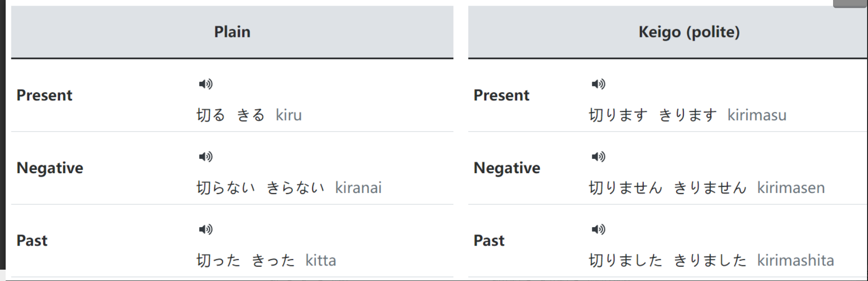Click the romaji kirimasen
This screenshot has height=281, width=868.
click(791, 188)
